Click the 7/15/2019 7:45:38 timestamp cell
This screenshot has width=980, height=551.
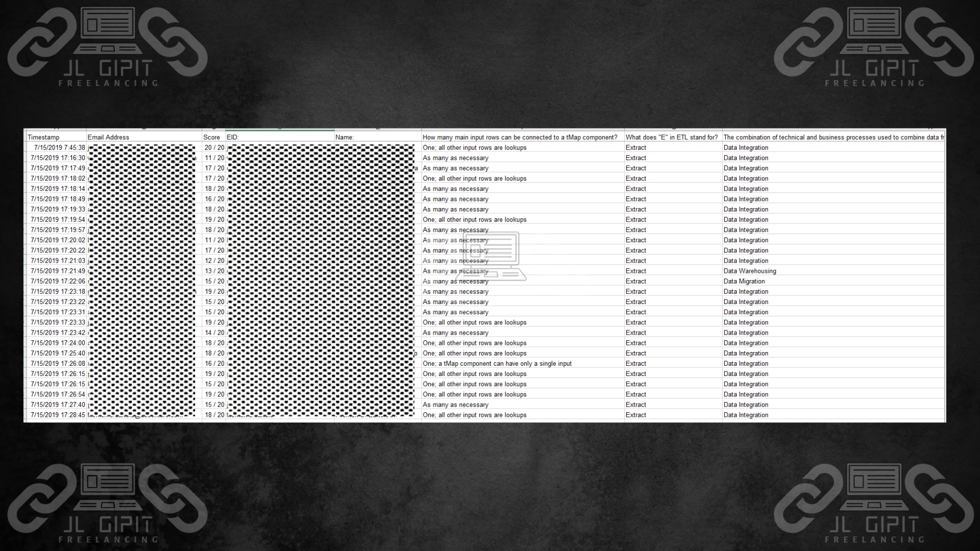59,147
